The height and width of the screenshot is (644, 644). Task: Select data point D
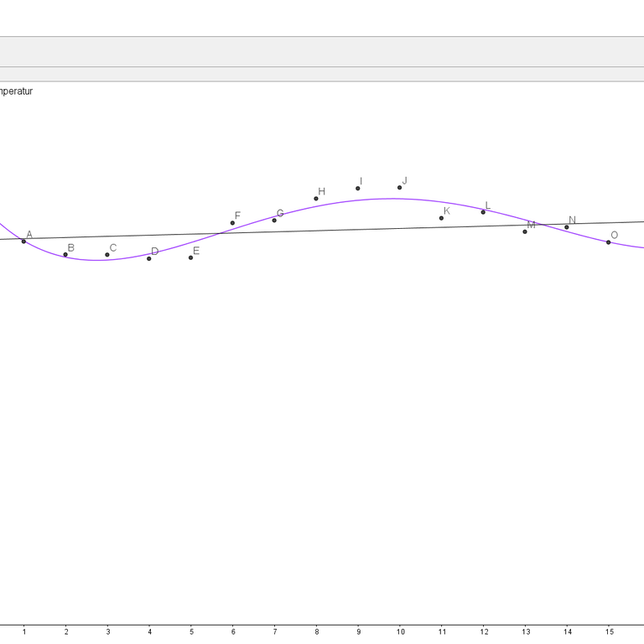[x=149, y=258]
